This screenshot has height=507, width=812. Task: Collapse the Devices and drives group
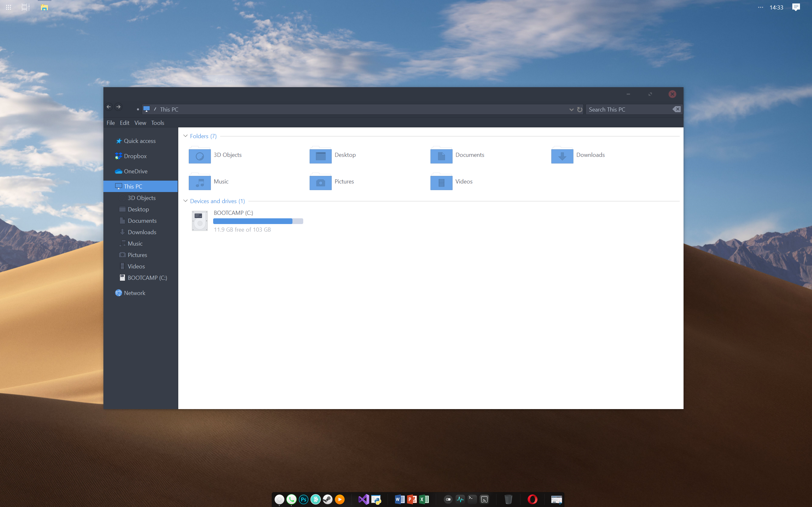[x=185, y=201]
